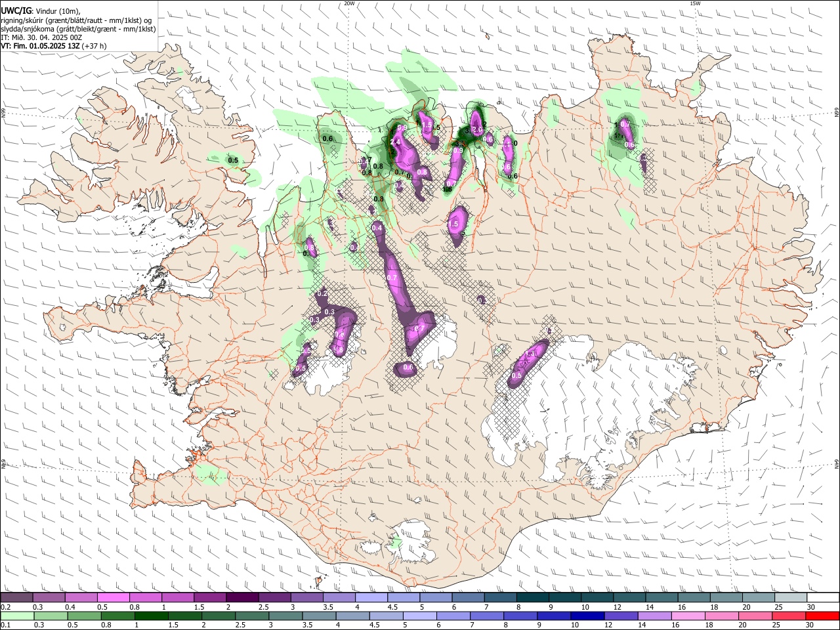Click the '2.4' snowfall value on the map
Screen dimensions: 840x630
[x=396, y=142]
